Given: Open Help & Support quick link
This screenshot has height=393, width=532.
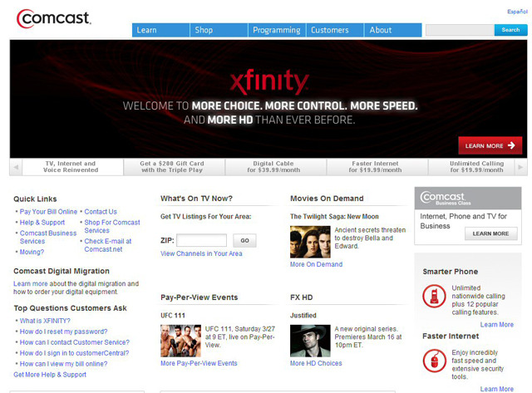Looking at the screenshot, I should [x=42, y=223].
